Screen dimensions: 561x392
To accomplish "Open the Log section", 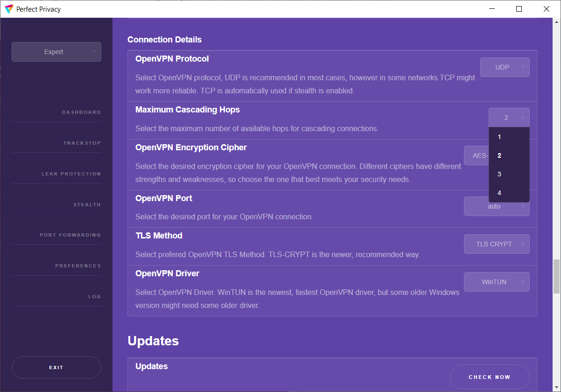I will (x=94, y=297).
